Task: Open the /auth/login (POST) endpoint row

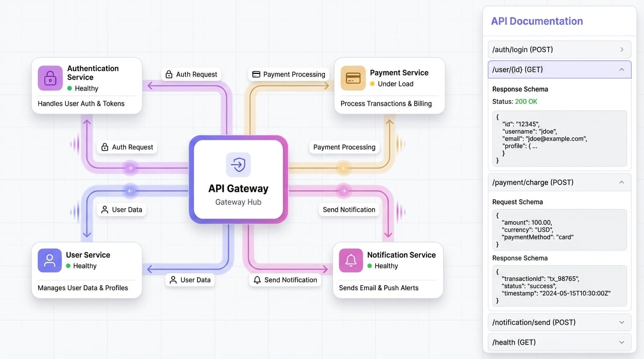Action: (x=559, y=50)
